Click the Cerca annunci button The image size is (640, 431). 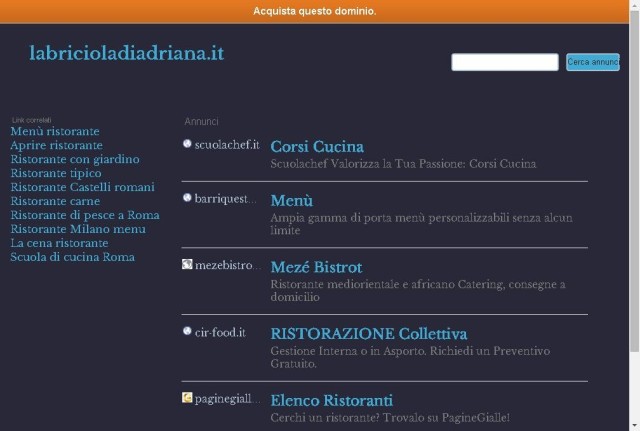[x=593, y=62]
